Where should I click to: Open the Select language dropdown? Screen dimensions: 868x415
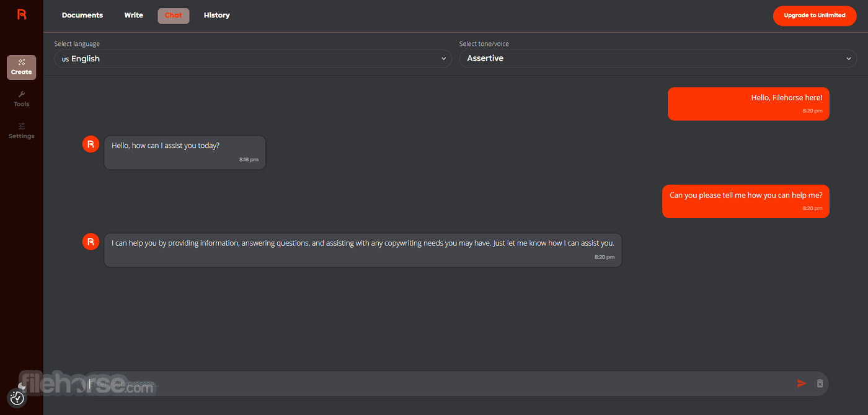(x=253, y=59)
